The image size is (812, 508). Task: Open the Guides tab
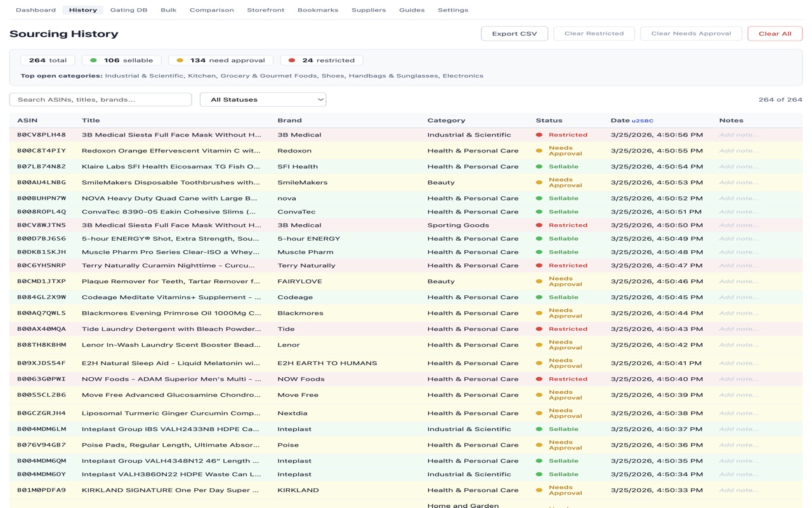click(412, 10)
